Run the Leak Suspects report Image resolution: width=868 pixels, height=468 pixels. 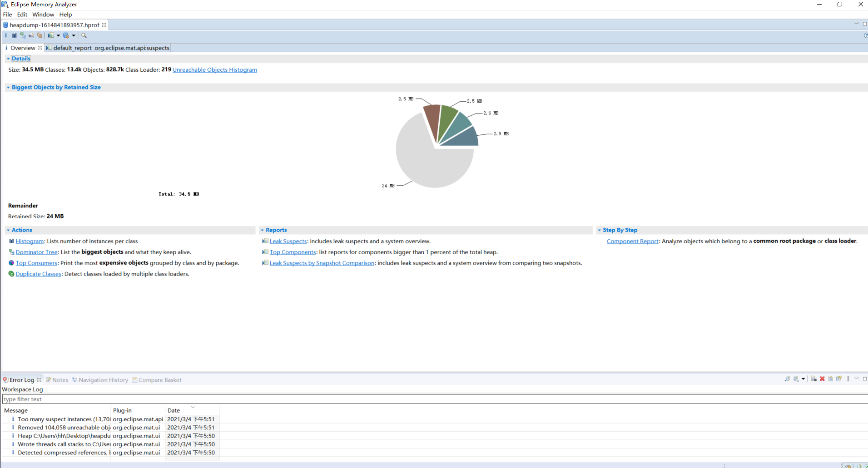click(288, 241)
